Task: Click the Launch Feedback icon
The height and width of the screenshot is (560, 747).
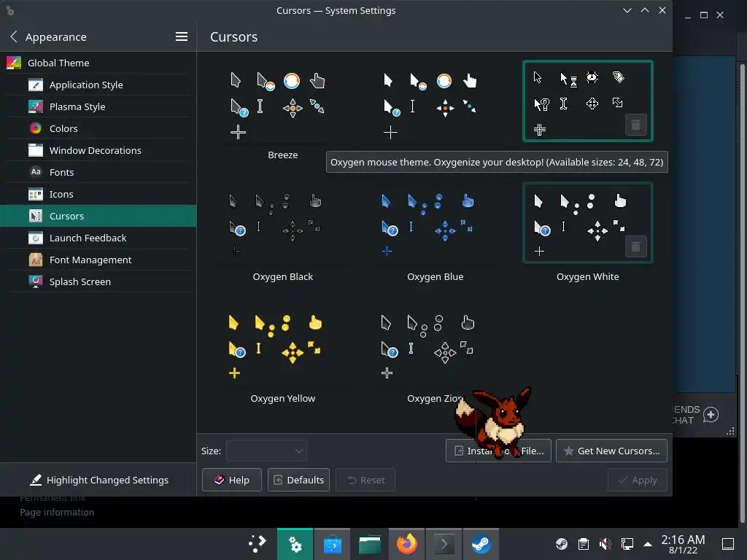Action: (36, 238)
